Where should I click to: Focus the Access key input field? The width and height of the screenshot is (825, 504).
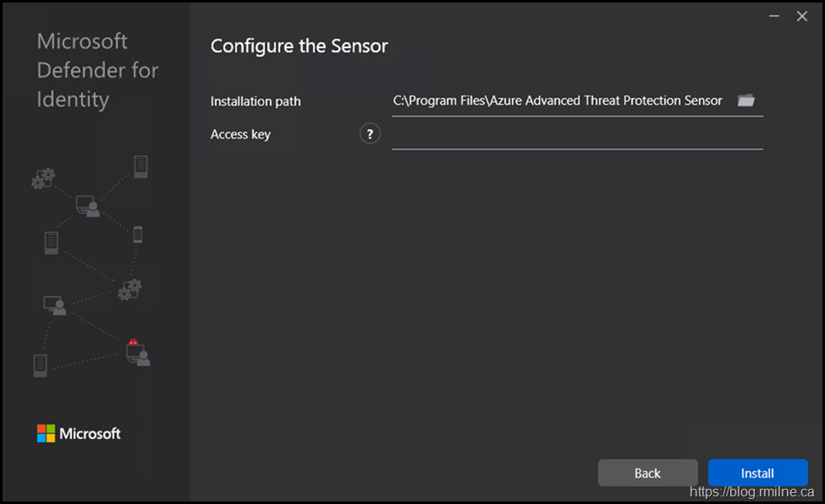(x=577, y=134)
